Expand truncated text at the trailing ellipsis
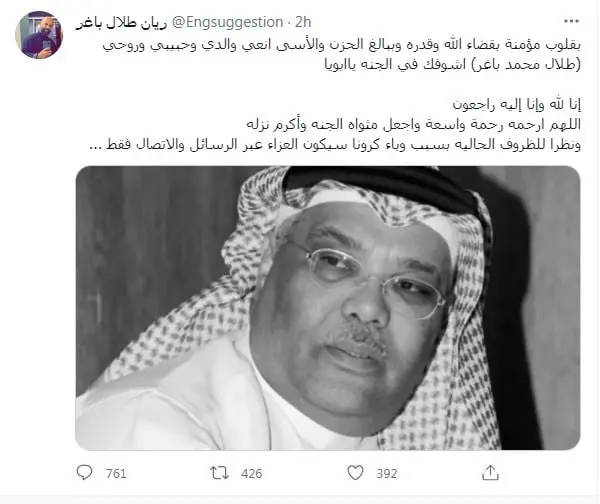The width and height of the screenshot is (600, 504). click(95, 147)
